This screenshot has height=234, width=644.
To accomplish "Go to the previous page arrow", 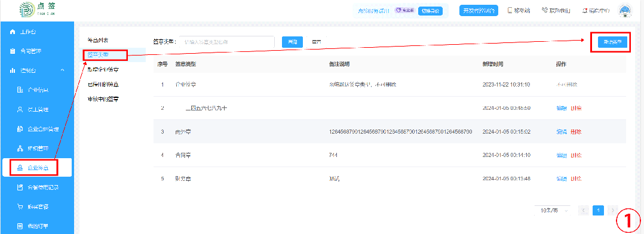I will click(584, 210).
